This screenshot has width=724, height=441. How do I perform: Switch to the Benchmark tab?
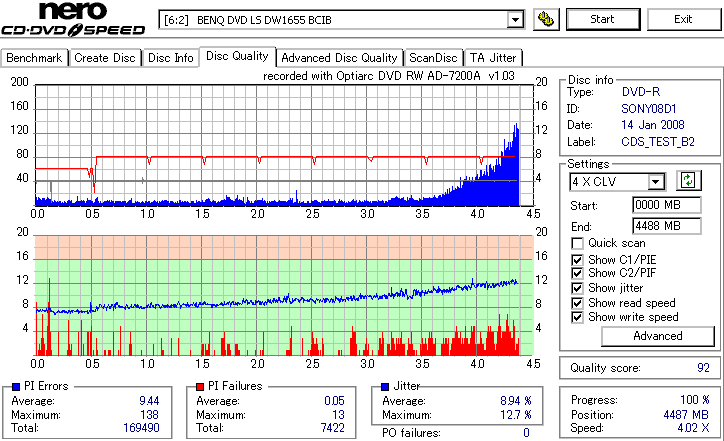tap(34, 58)
